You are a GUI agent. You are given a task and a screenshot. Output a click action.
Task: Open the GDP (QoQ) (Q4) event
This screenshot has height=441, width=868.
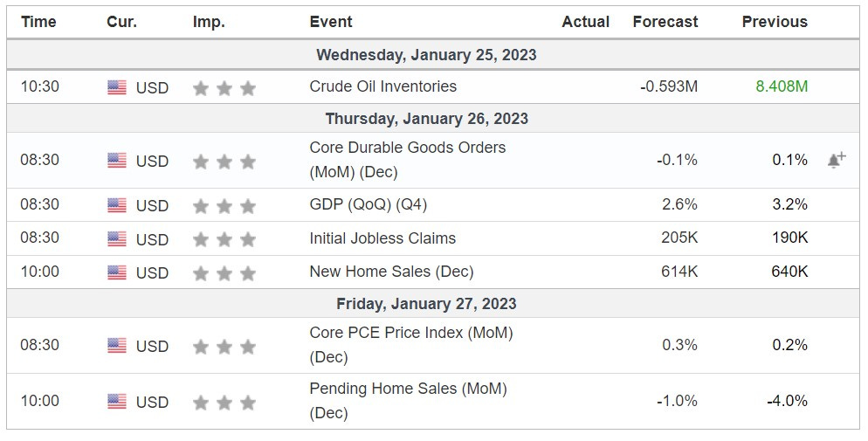pyautogui.click(x=369, y=204)
